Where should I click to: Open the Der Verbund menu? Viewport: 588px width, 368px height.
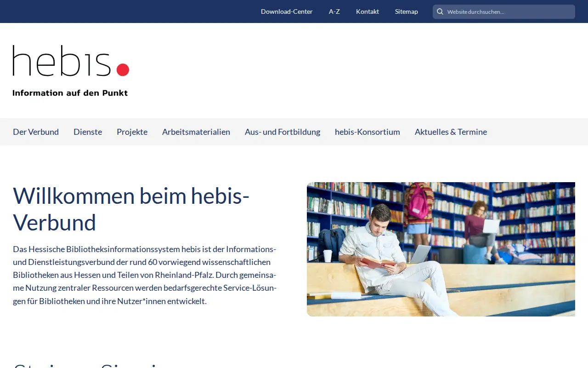pos(36,132)
